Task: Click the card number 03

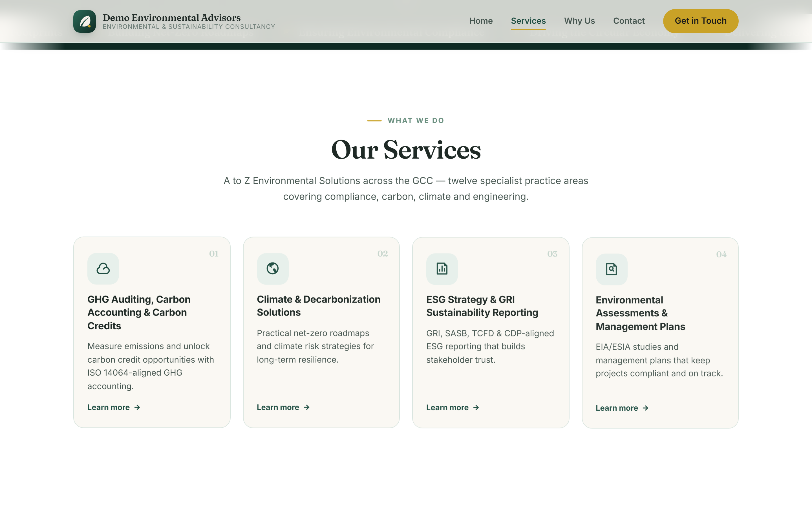Action: [x=552, y=254]
